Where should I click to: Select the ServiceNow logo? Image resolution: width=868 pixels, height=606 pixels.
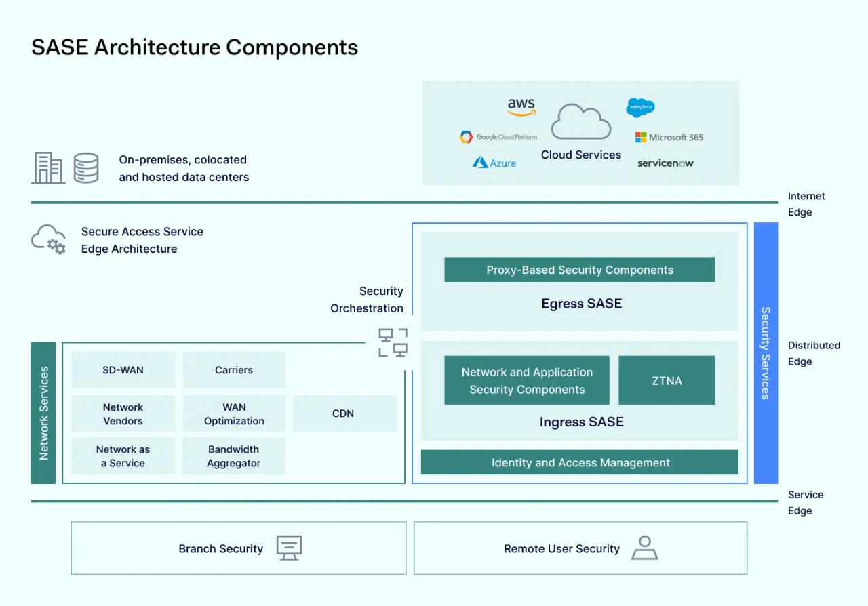[x=665, y=163]
